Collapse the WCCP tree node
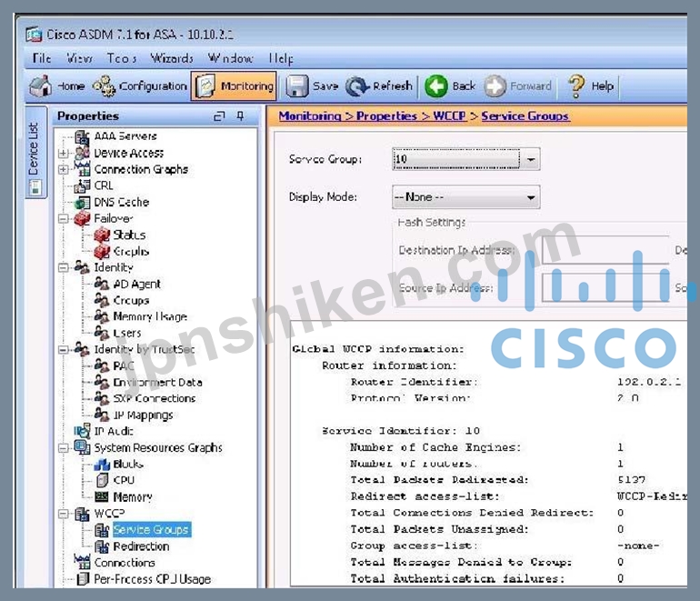Viewport: 700px width, 601px height. [x=63, y=514]
